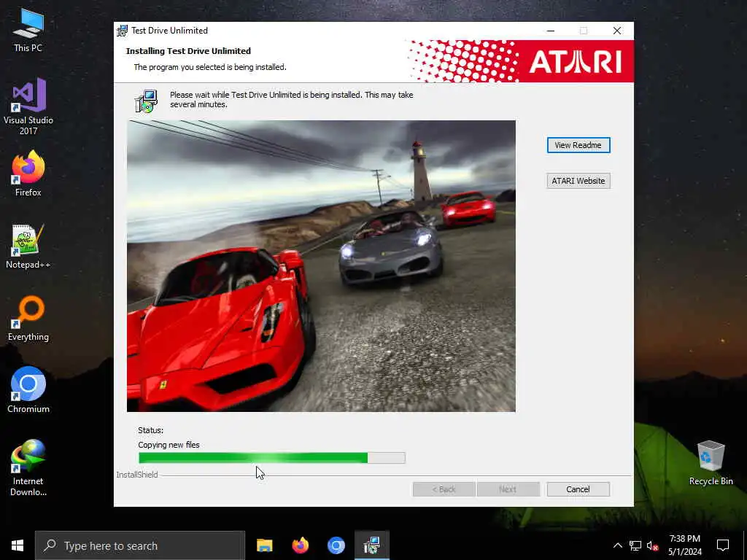Open the muted volume tray icon

coord(652,545)
